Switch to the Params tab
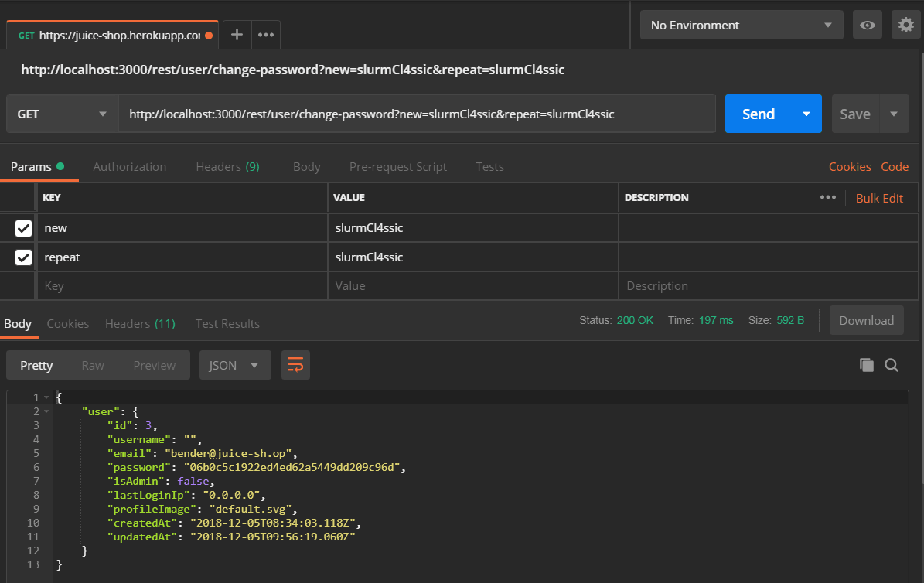 (x=37, y=167)
